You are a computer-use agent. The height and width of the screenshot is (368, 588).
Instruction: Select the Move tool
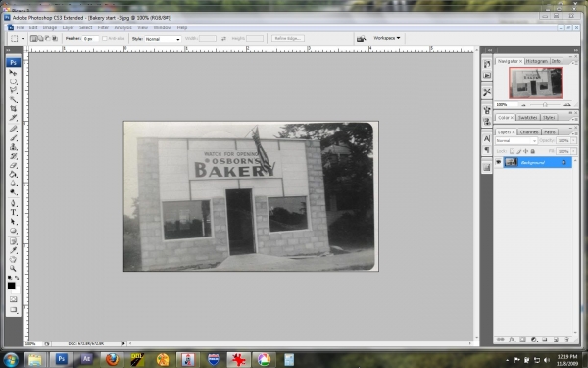[x=13, y=73]
